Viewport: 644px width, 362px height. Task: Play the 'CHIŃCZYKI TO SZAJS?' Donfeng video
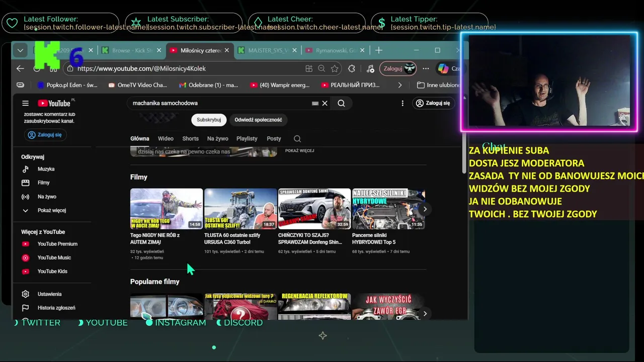pyautogui.click(x=314, y=209)
